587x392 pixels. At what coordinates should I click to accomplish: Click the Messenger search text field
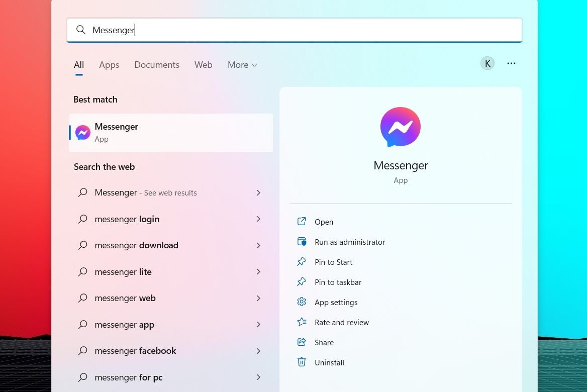click(x=294, y=30)
